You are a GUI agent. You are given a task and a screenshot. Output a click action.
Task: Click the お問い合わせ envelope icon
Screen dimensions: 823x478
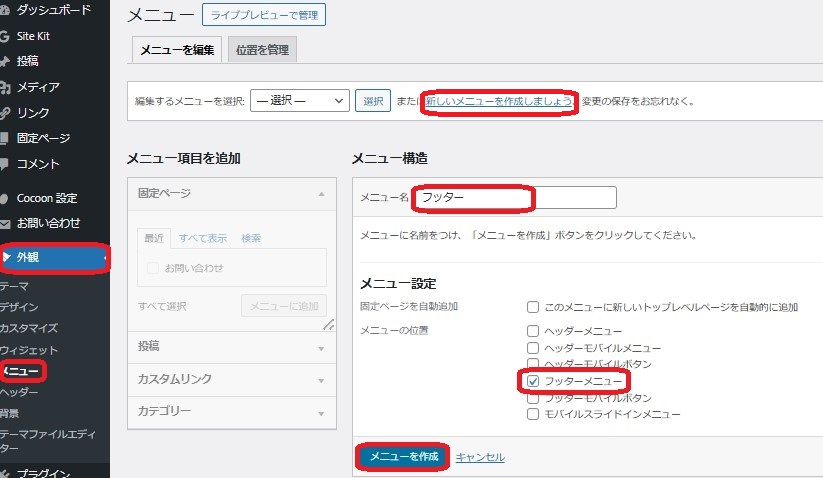pos(5,223)
